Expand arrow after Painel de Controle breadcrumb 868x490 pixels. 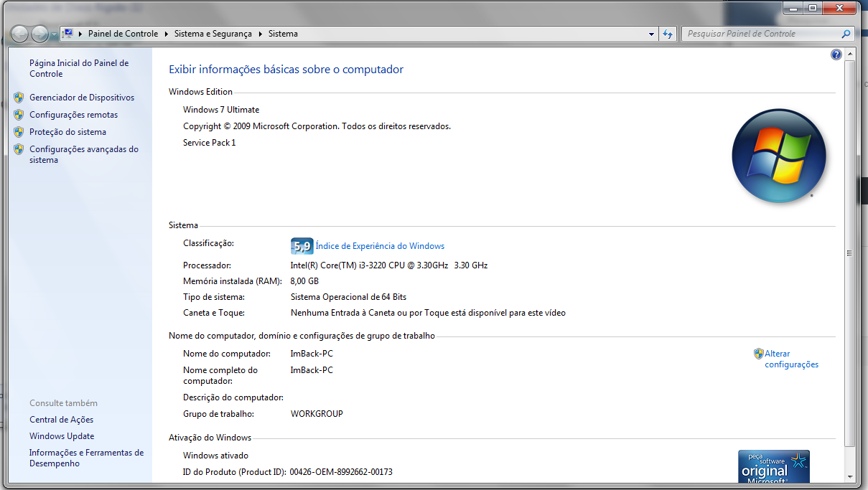pos(166,34)
